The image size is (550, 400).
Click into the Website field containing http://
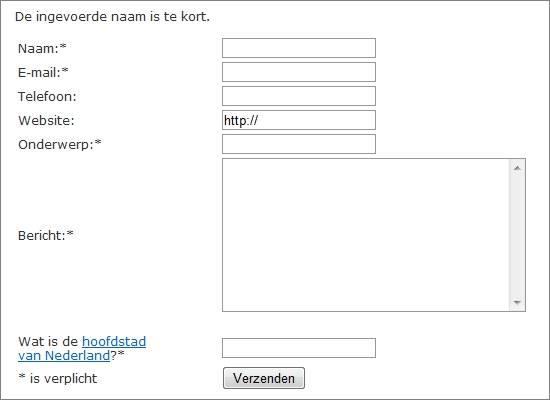tap(299, 120)
